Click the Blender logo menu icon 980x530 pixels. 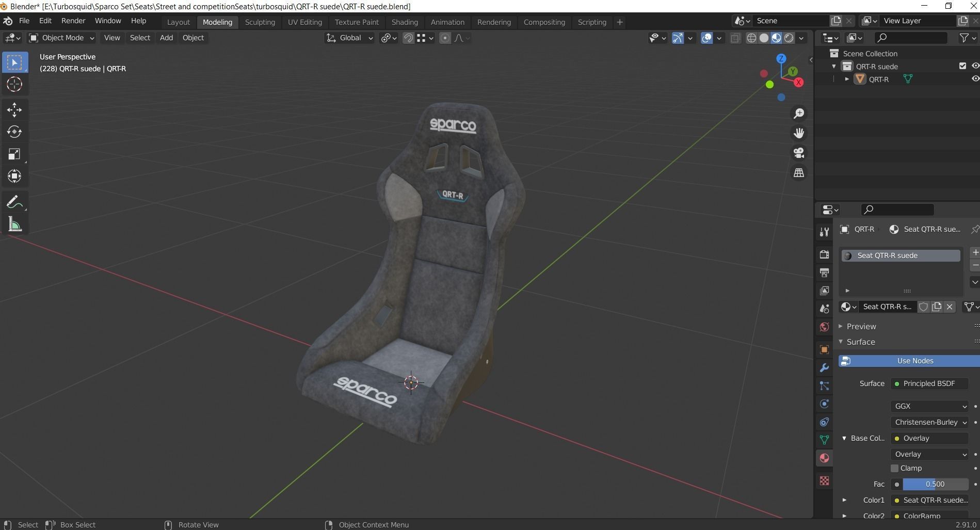8,21
